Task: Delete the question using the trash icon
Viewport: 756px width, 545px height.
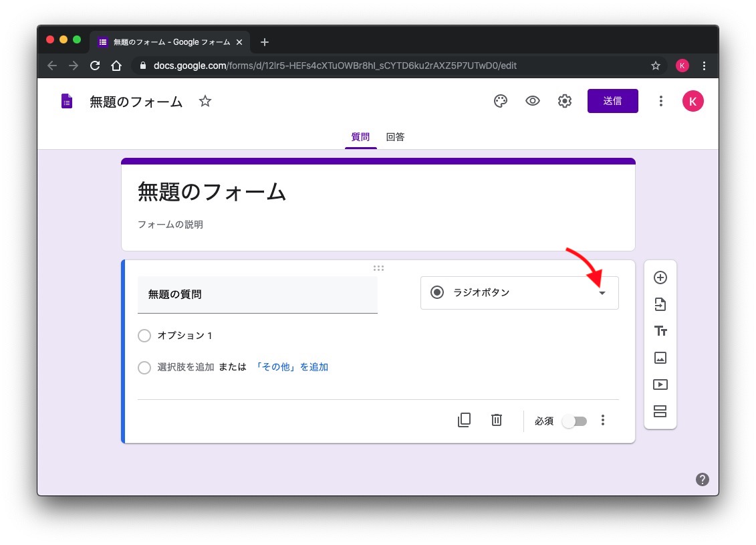Action: 497,420
